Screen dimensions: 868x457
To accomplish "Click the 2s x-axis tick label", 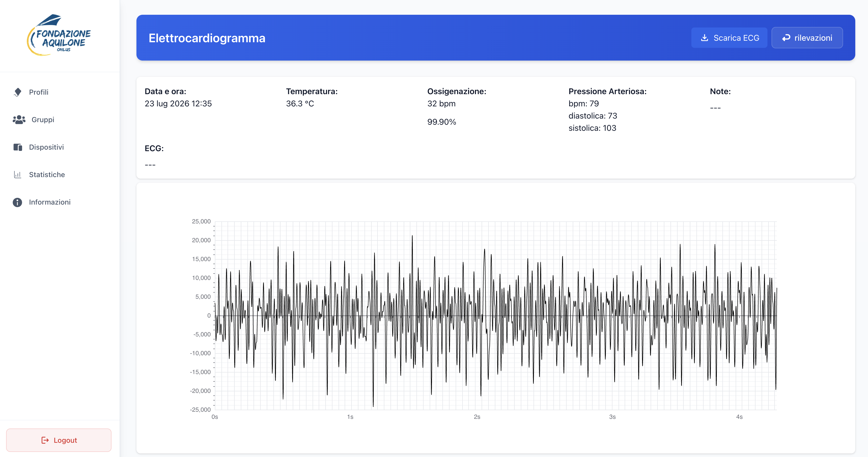I will (477, 417).
